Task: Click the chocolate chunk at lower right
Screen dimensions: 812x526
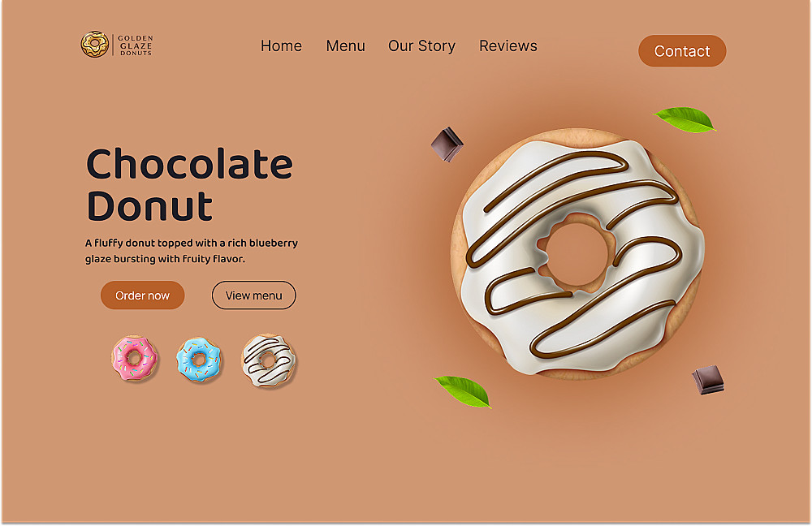Action: point(708,380)
